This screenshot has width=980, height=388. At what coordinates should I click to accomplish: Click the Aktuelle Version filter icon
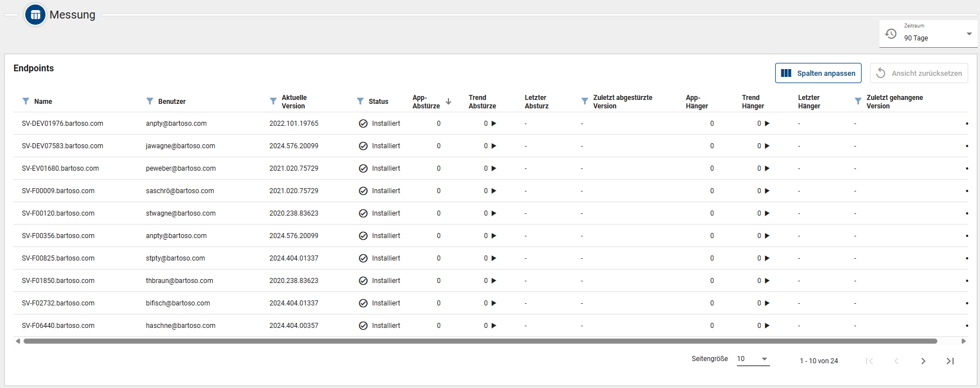point(273,101)
